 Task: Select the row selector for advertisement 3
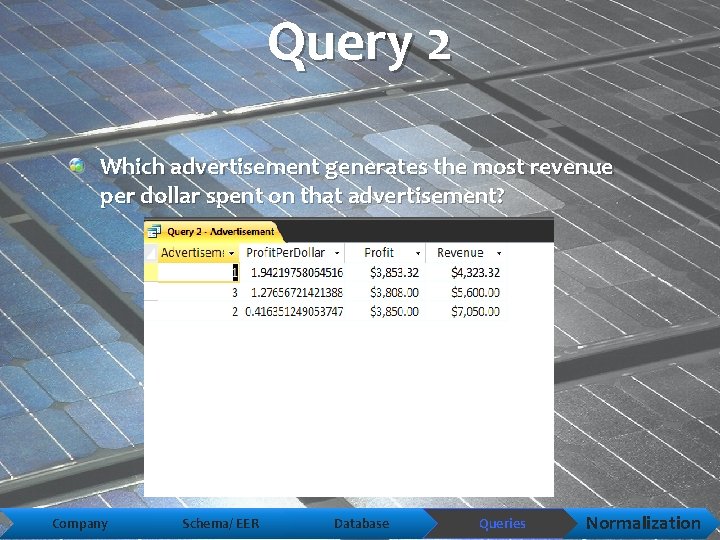(x=151, y=292)
